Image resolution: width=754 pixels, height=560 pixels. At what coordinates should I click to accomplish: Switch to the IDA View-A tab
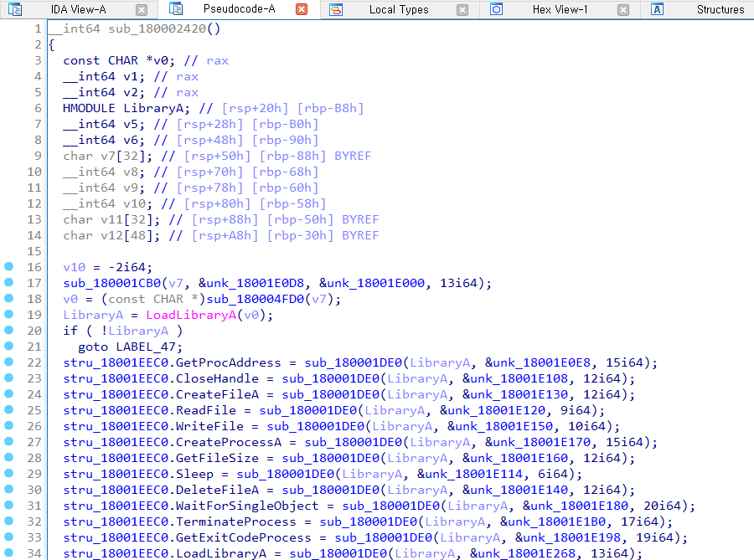coord(79,9)
